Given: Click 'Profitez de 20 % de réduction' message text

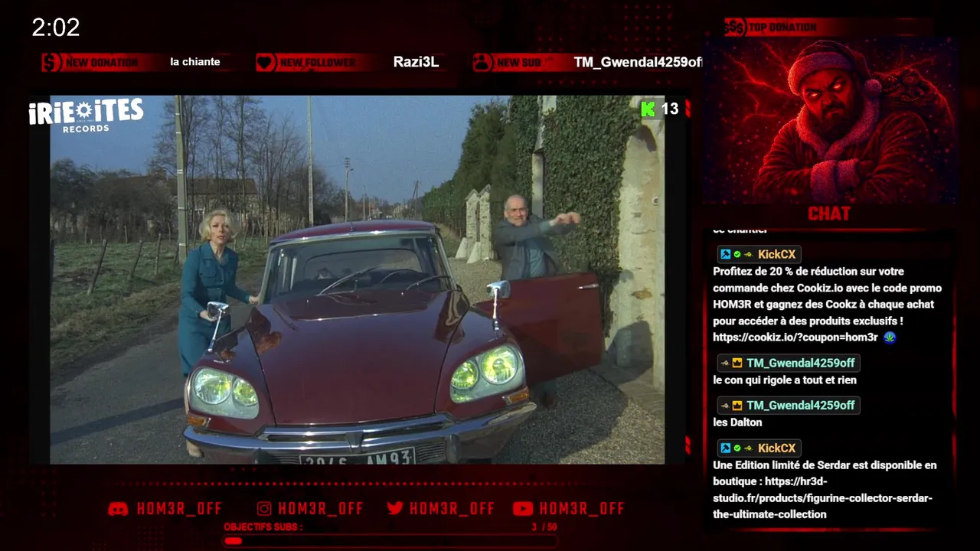Looking at the screenshot, I should point(828,305).
